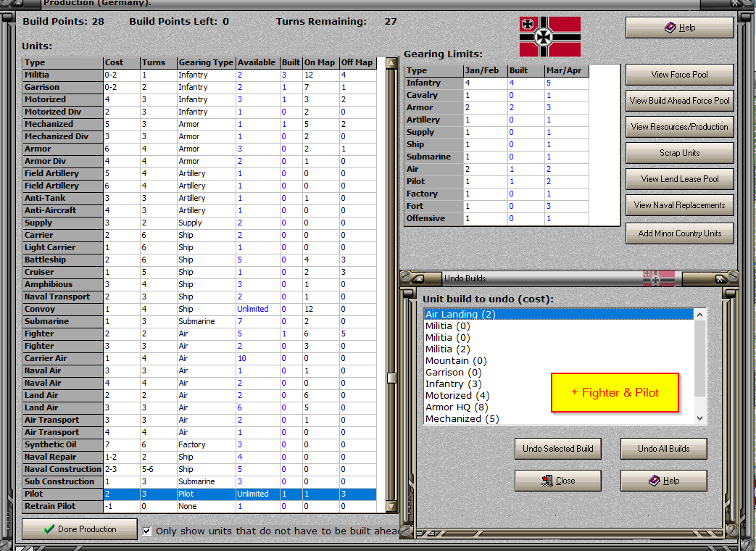Open View Naval Replacements
The height and width of the screenshot is (551, 756).
pos(680,205)
